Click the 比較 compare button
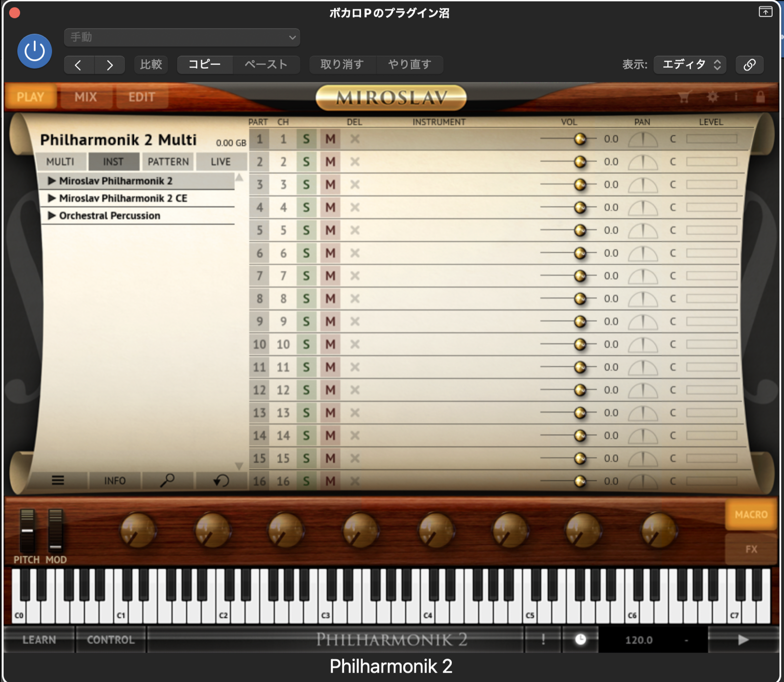The height and width of the screenshot is (682, 784). pos(151,65)
